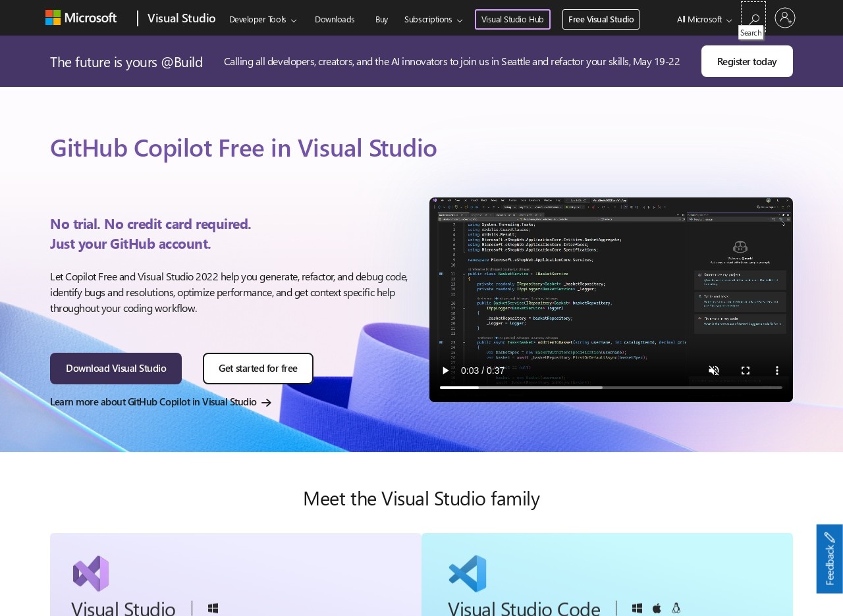This screenshot has width=843, height=616.
Task: Select the Apple icon under Visual Studio Code
Action: (656, 607)
